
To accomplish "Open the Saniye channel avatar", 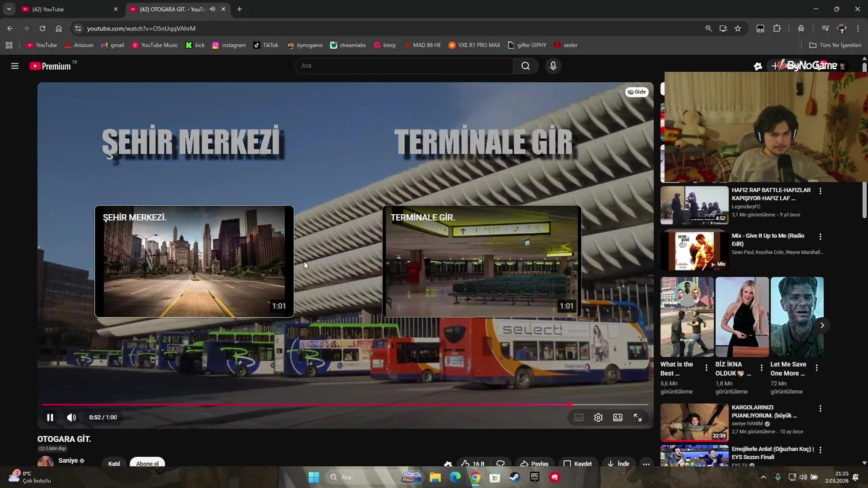I will pos(45,462).
